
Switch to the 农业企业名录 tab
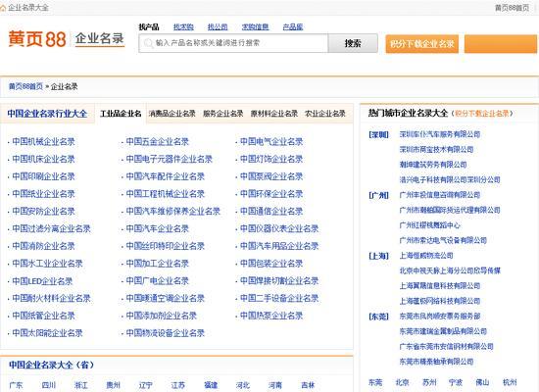pos(325,114)
